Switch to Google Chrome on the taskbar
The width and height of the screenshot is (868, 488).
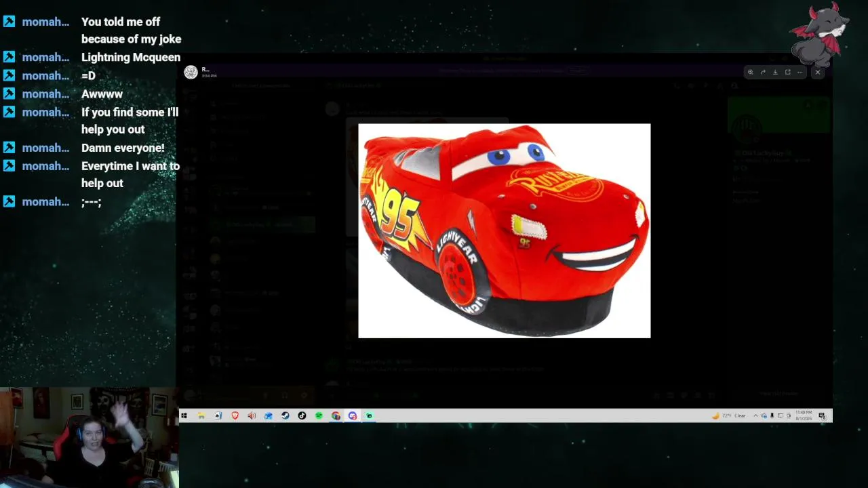pos(336,415)
